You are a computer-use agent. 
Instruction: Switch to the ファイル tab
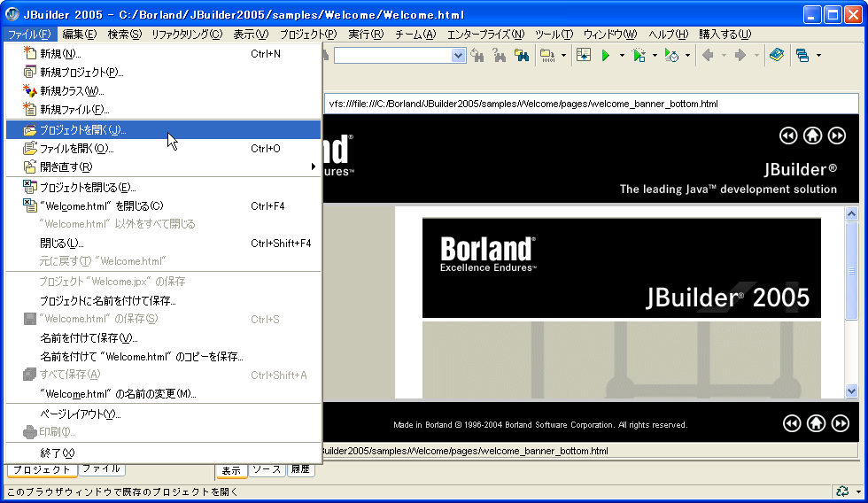tap(102, 469)
